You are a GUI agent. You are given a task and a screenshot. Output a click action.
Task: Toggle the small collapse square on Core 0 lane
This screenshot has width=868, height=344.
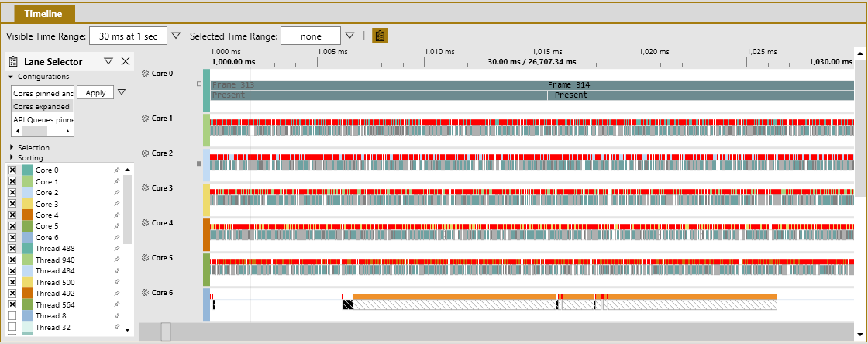click(x=199, y=84)
